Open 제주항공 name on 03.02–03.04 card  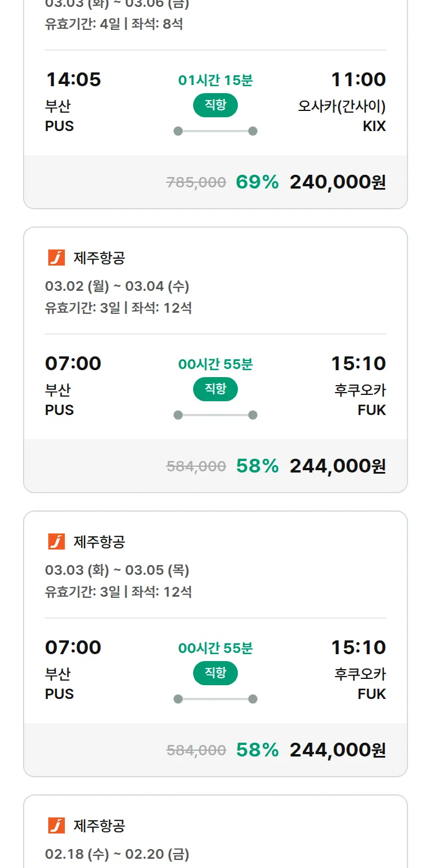(x=99, y=258)
